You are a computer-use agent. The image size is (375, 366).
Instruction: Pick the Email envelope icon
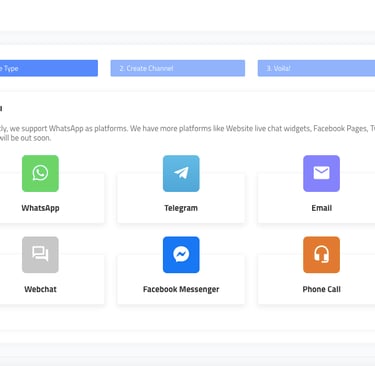321,173
